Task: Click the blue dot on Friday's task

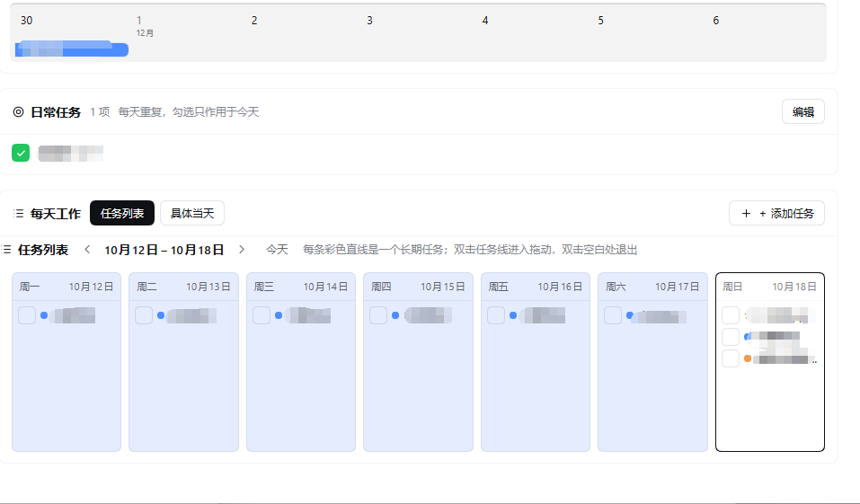Action: coord(513,315)
